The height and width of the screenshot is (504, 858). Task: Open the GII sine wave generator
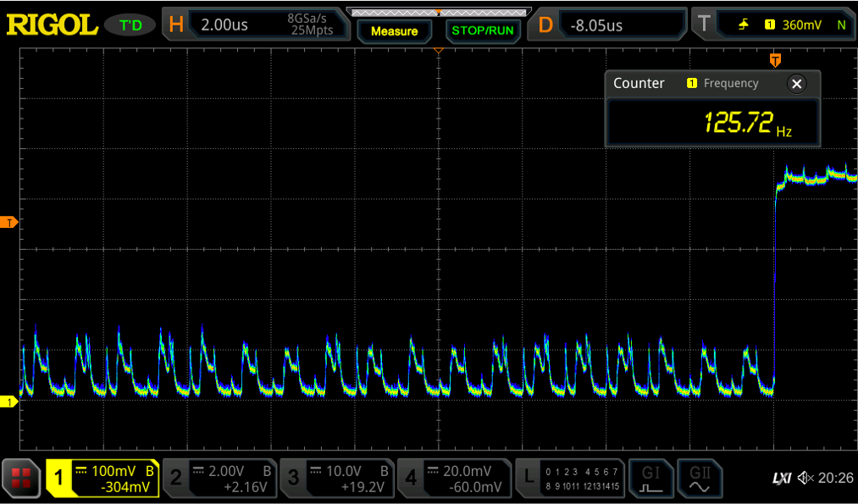(x=700, y=478)
